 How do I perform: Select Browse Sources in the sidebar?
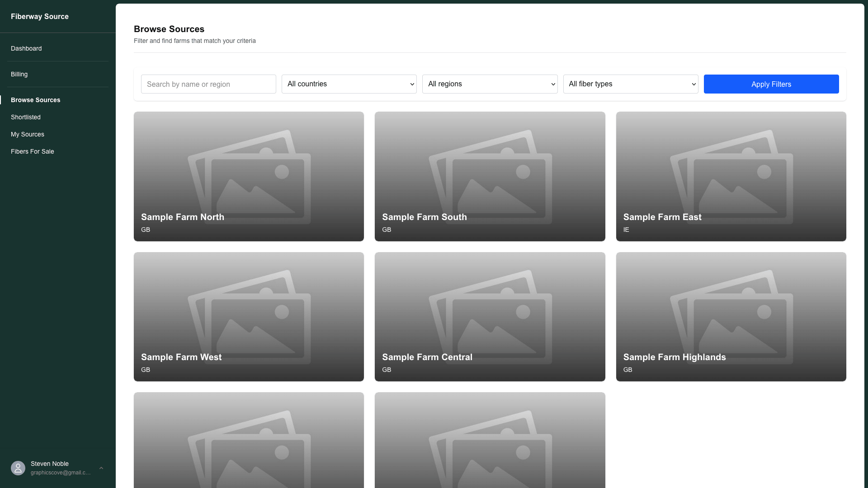click(35, 100)
